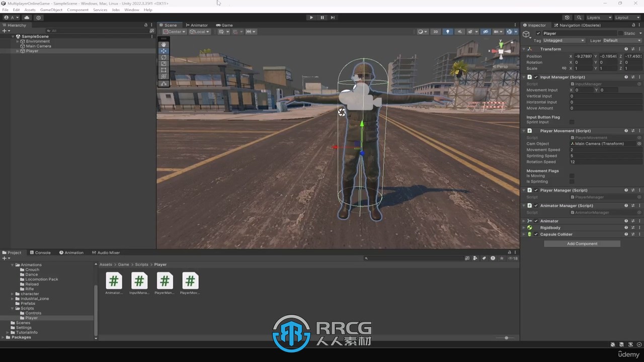Viewport: 644px width, 362px height.
Task: Toggle 2D view mode
Action: pyautogui.click(x=436, y=32)
